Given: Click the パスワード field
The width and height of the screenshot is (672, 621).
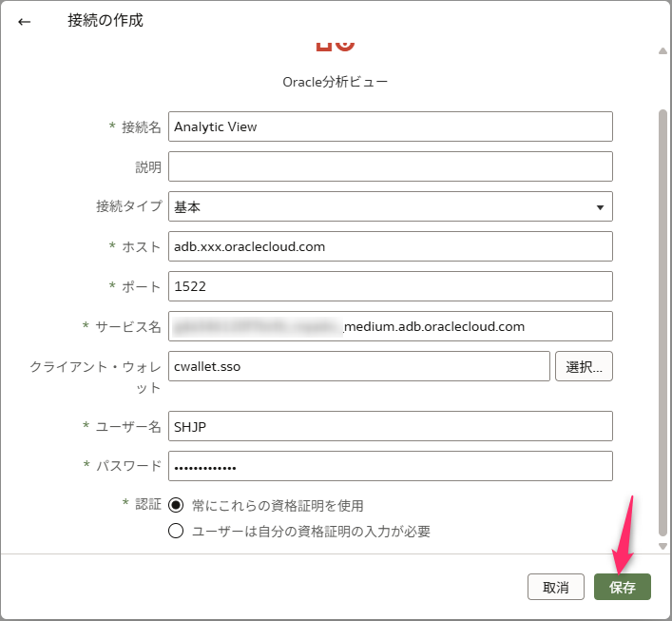Looking at the screenshot, I should pyautogui.click(x=391, y=466).
